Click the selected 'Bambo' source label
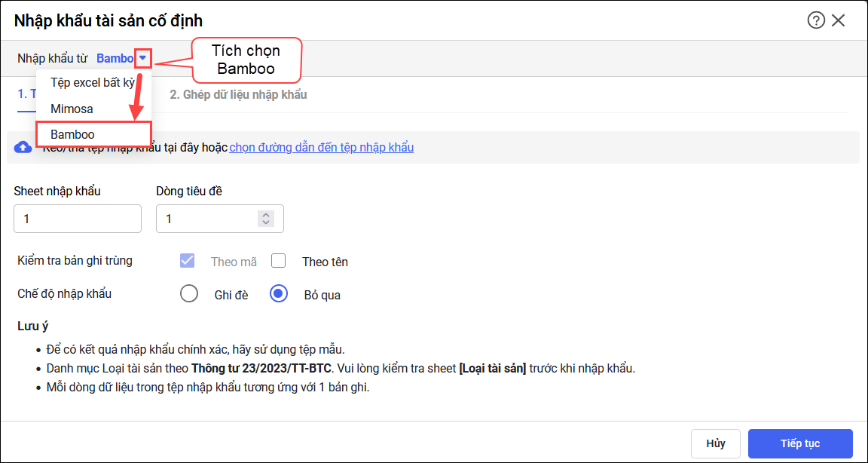The image size is (868, 463). [115, 58]
